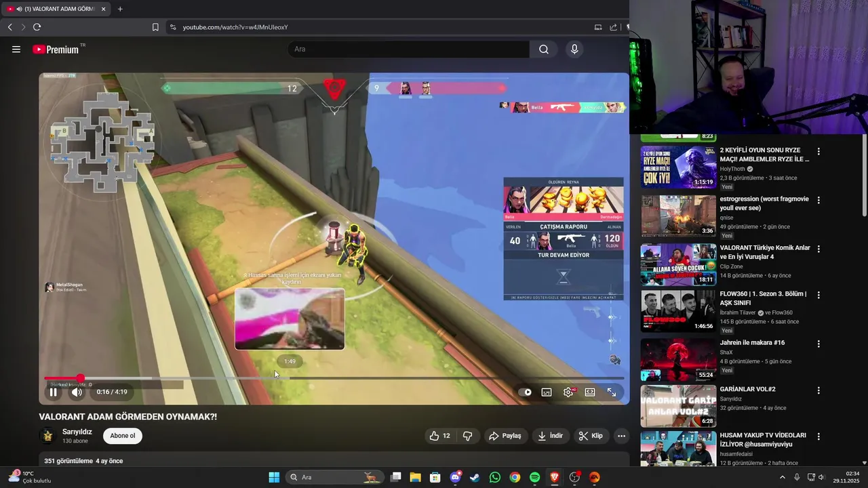
Task: Go to YouTube Premium home logo
Action: pos(56,49)
